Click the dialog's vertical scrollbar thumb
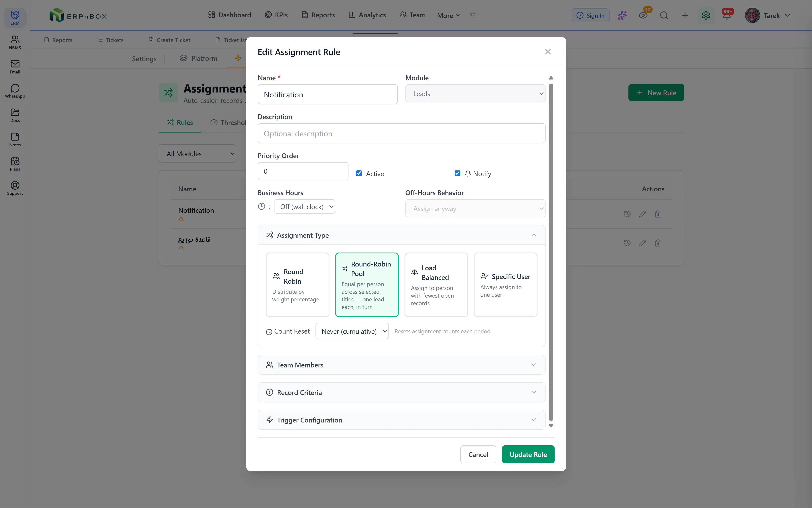The height and width of the screenshot is (508, 812). coord(551,252)
